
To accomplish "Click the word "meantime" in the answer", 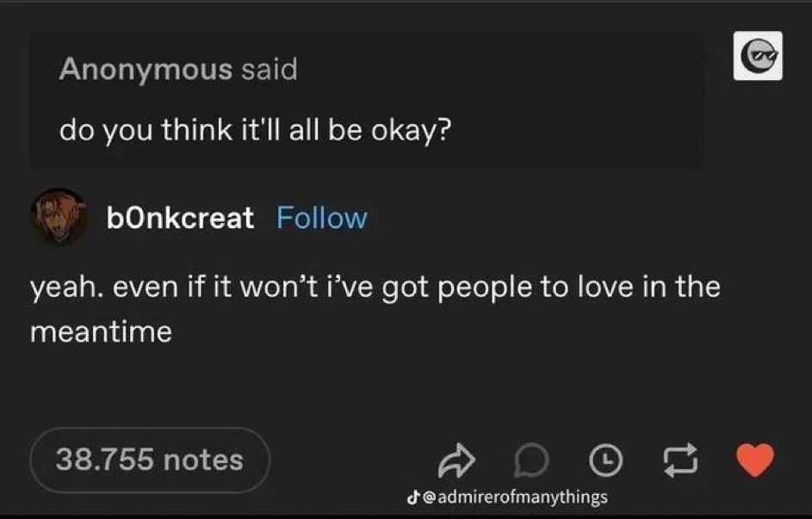I will tap(101, 331).
